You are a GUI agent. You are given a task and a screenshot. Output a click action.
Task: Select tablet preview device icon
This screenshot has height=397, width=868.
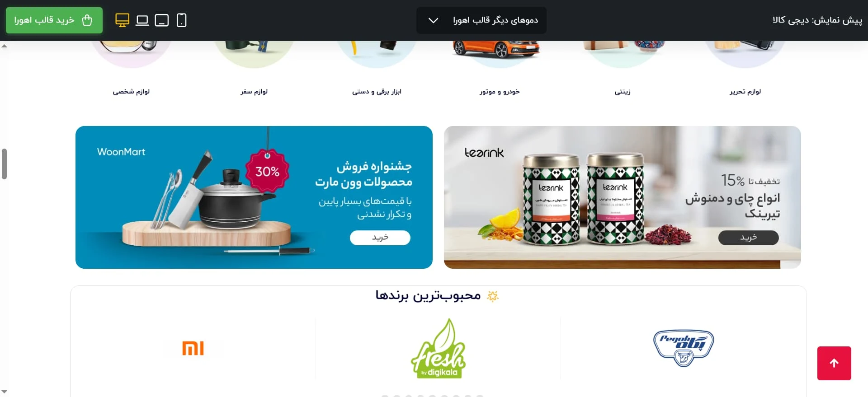(x=161, y=20)
